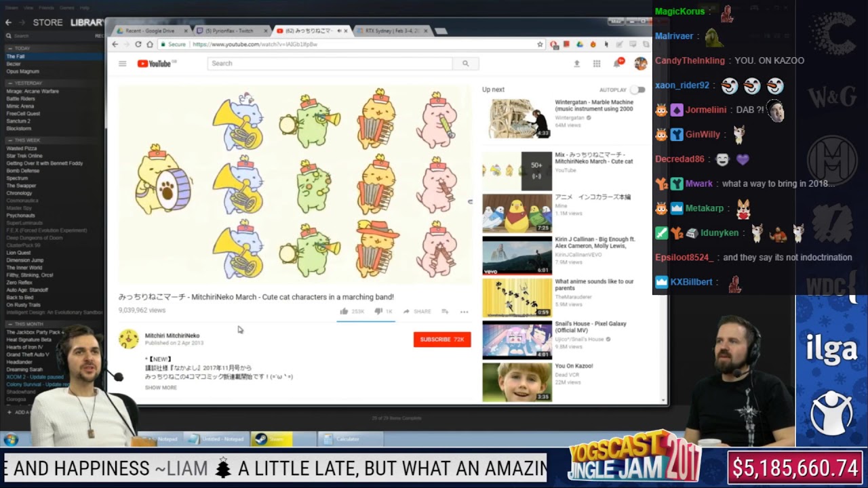Viewport: 868px width, 488px height.
Task: Select The Fall in Steam library
Action: 16,56
